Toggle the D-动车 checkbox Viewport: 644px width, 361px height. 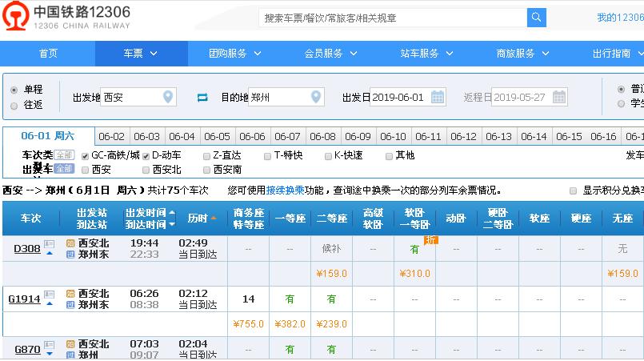click(x=146, y=156)
